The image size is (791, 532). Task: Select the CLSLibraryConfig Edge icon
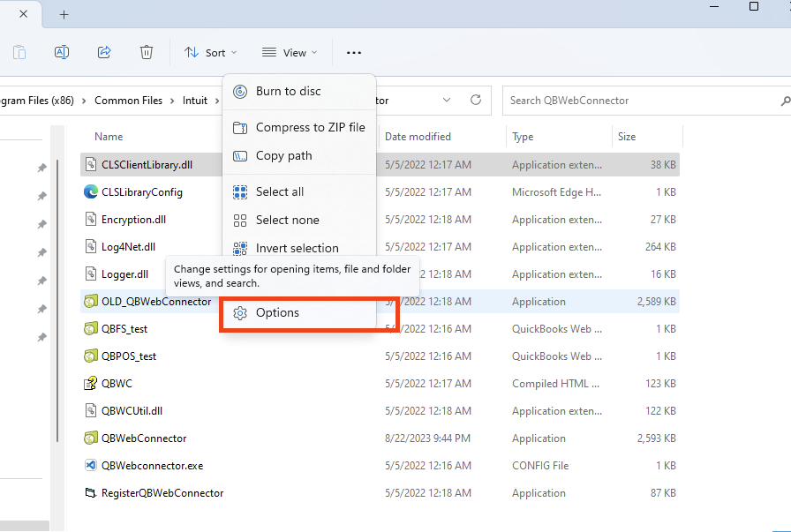tap(90, 191)
